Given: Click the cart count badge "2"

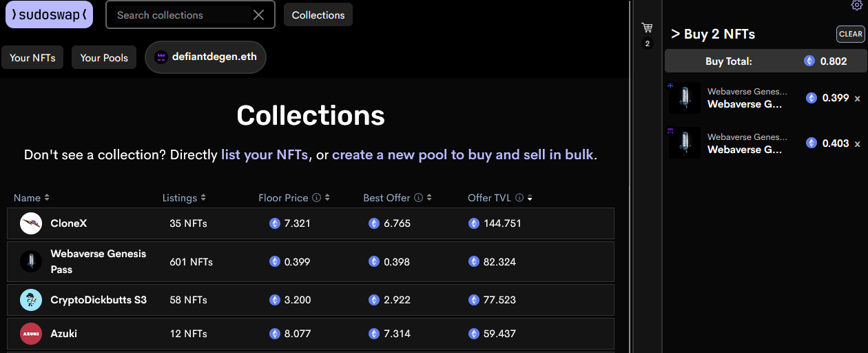Looking at the screenshot, I should click(x=647, y=44).
